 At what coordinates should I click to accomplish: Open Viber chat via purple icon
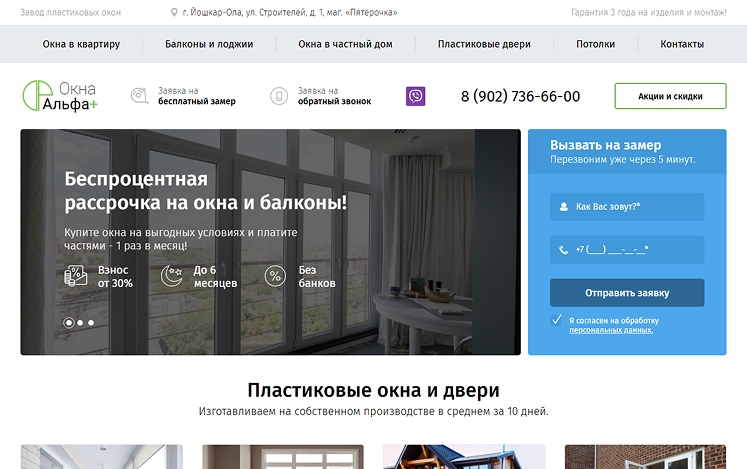click(415, 96)
